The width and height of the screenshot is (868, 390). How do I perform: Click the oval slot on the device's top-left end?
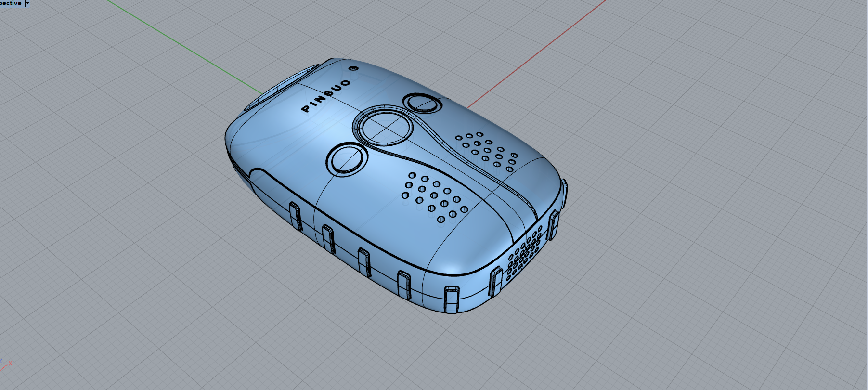click(281, 89)
